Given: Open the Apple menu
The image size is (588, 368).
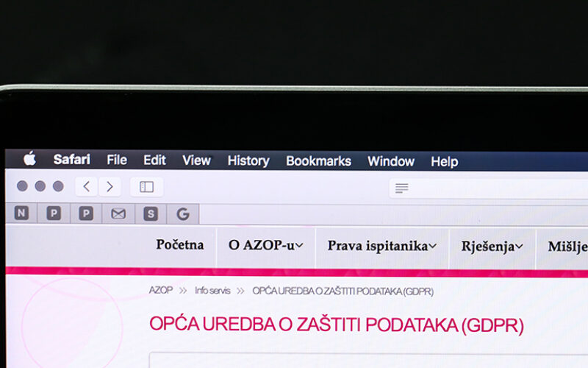Looking at the screenshot, I should [29, 159].
